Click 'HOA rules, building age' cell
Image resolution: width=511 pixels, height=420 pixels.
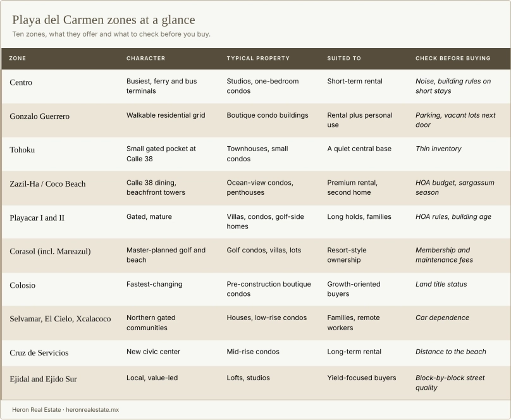tap(453, 217)
